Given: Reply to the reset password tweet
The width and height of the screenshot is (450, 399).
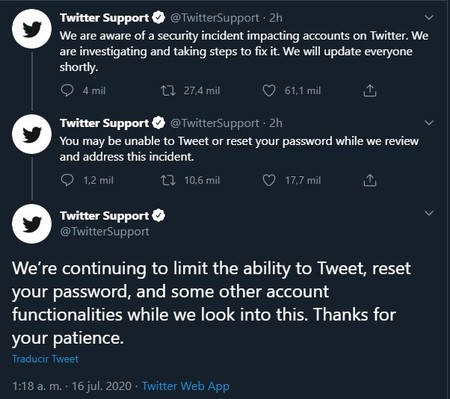Looking at the screenshot, I should (68, 180).
